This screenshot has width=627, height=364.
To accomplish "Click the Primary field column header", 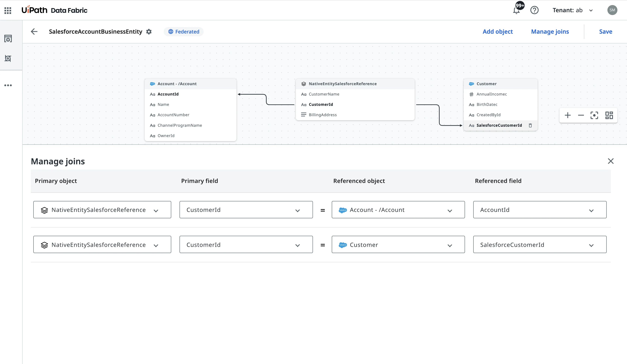I will point(199,181).
